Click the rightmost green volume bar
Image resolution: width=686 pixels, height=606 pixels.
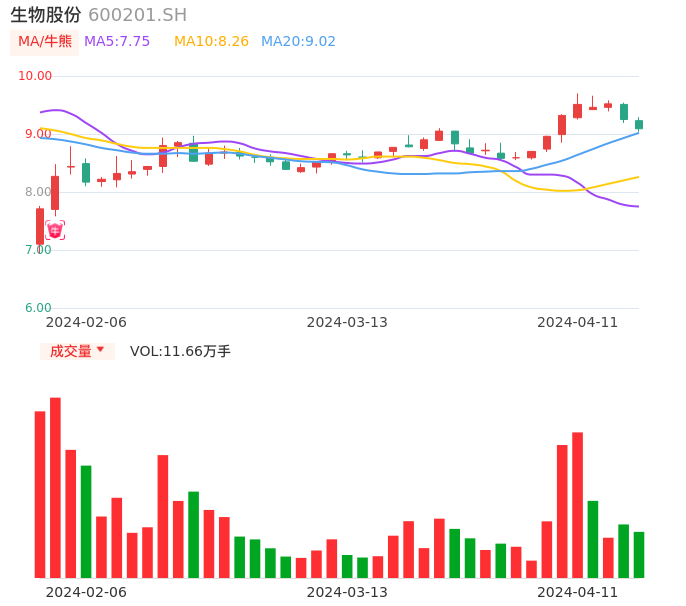coord(639,555)
